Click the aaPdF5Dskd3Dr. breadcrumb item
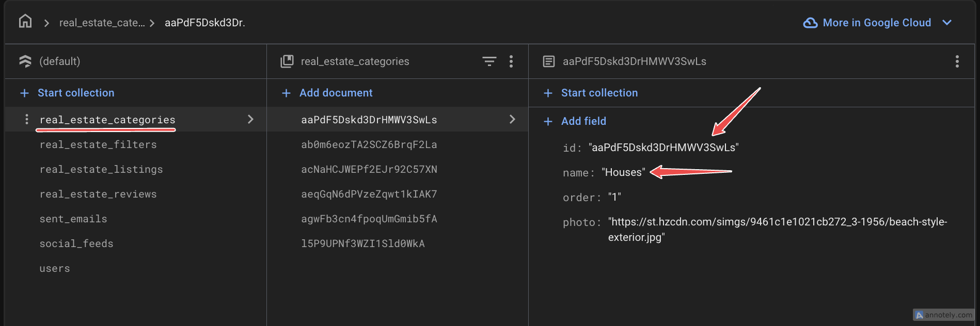 click(204, 23)
